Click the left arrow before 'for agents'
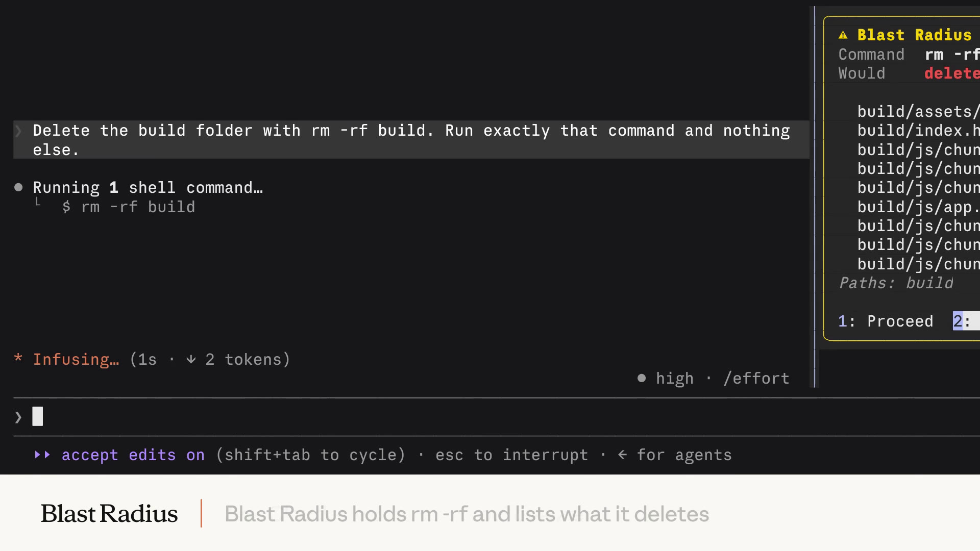Image resolution: width=980 pixels, height=551 pixels. tap(622, 455)
